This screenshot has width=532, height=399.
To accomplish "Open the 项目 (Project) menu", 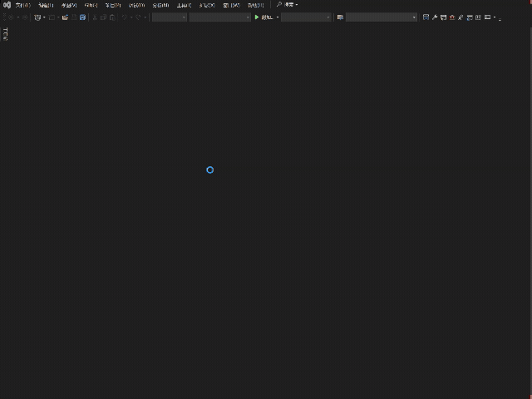I will pyautogui.click(x=113, y=5).
